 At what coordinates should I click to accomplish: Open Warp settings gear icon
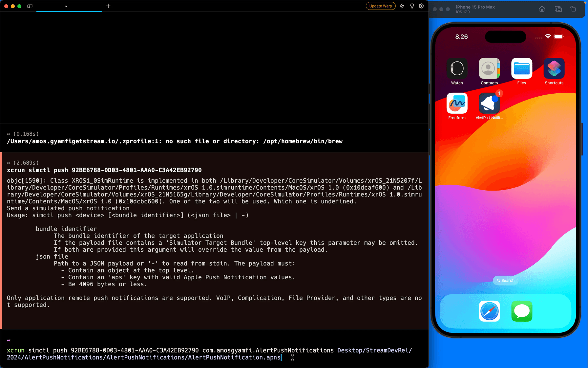coord(421,6)
